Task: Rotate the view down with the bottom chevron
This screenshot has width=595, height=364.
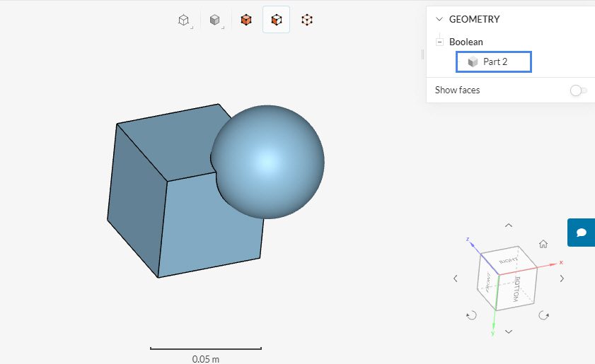Action: tap(508, 331)
